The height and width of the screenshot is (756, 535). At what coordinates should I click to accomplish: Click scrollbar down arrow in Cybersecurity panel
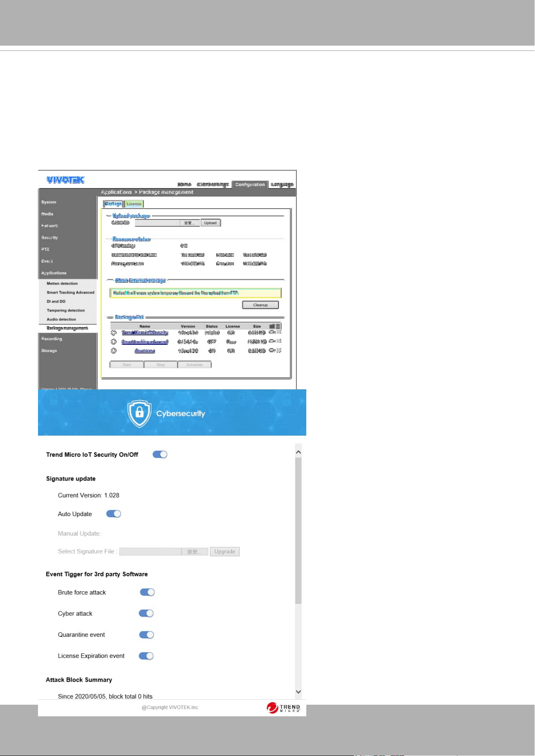pos(298,692)
